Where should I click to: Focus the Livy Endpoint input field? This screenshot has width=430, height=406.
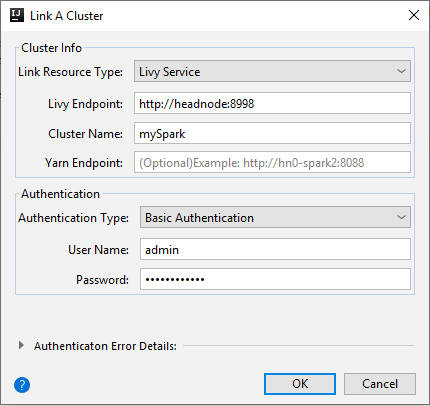pyautogui.click(x=272, y=103)
